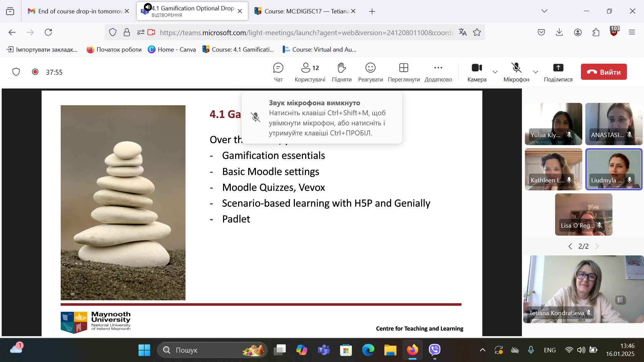
Task: Open Home - Canva bookmark
Action: (172, 50)
